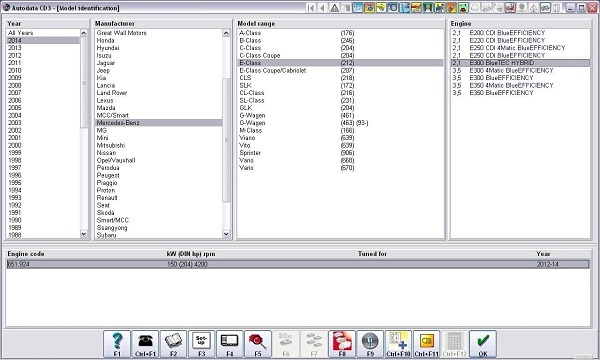Screen dimensions: 600x360
Task: Select engine code 651.924 row
Action: point(298,264)
